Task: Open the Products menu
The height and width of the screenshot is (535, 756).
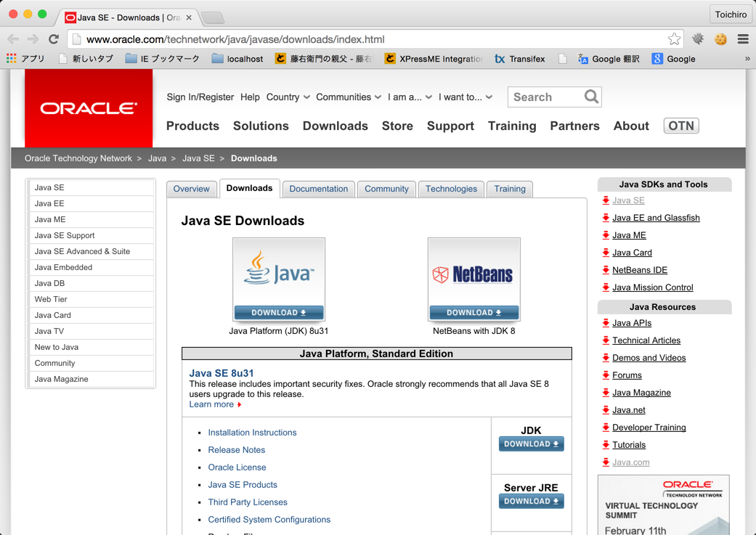Action: point(193,126)
